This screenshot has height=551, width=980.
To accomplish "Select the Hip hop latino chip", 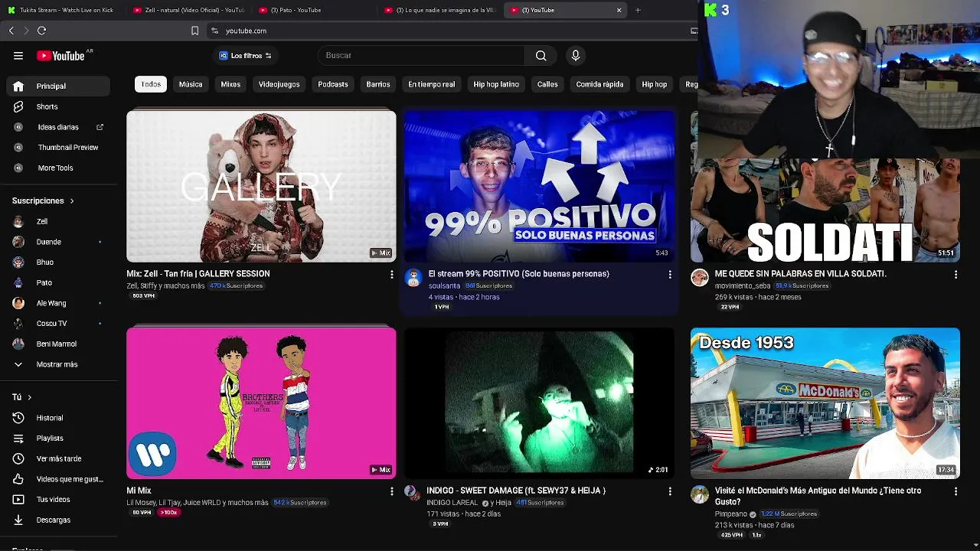I will [496, 84].
